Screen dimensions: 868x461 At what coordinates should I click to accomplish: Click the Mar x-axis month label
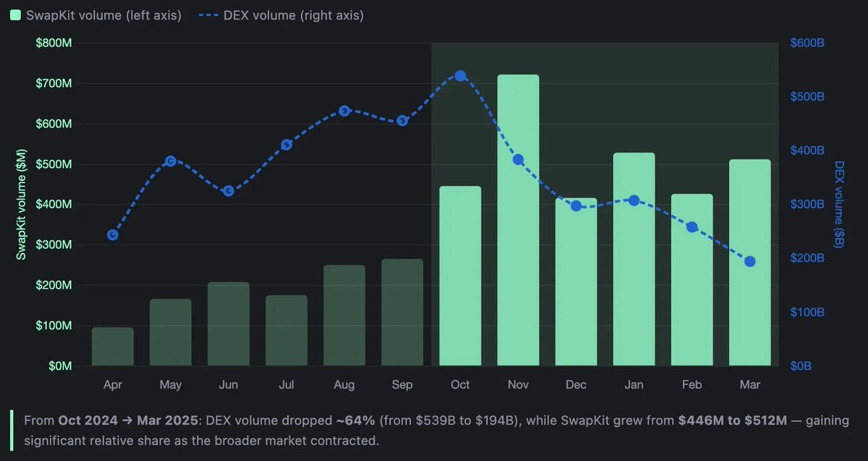click(749, 386)
